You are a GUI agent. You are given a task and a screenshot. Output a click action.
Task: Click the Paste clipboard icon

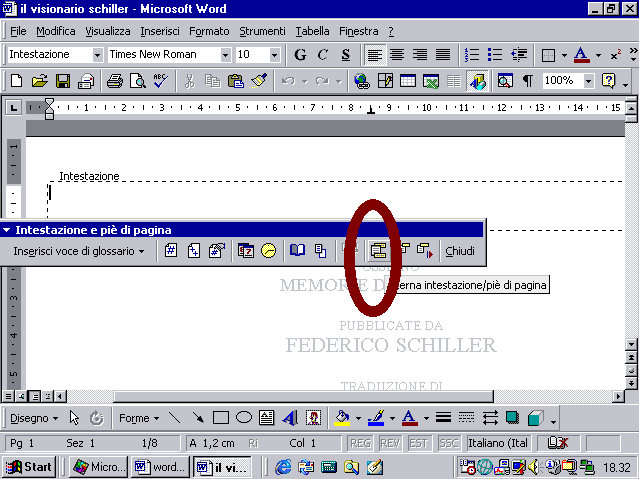click(236, 81)
